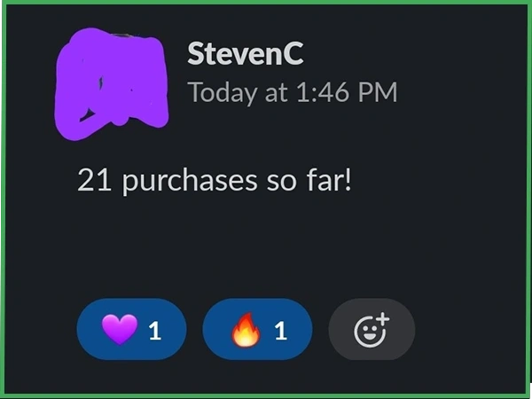The height and width of the screenshot is (399, 532).
Task: Open the StevenC username profile
Action: point(246,53)
